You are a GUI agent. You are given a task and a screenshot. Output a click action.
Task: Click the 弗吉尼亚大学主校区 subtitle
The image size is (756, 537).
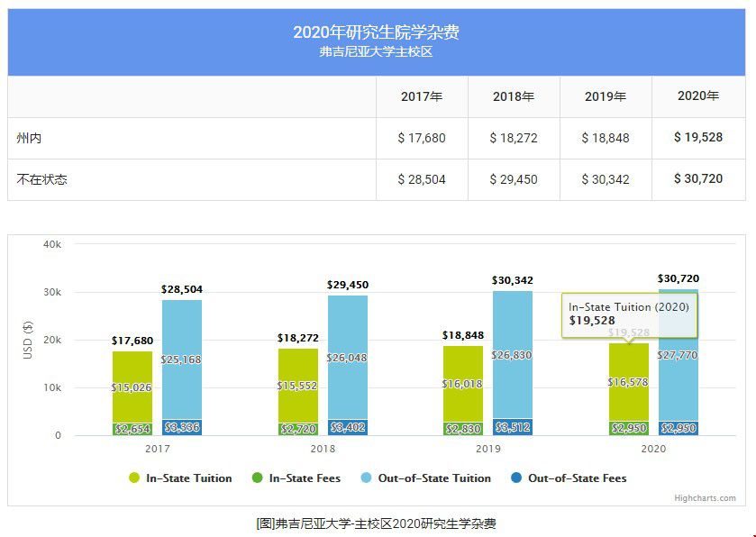point(376,51)
